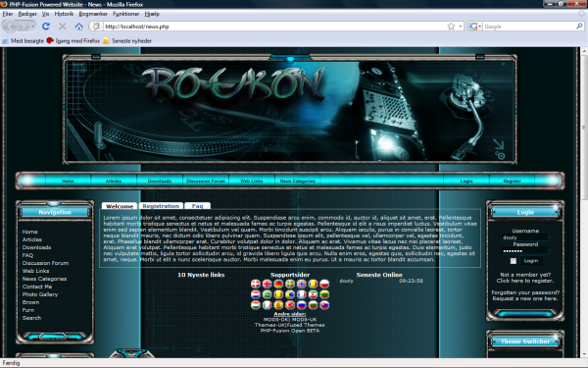Click the page vertical scrollbar
588x368 pixels.
[584, 202]
